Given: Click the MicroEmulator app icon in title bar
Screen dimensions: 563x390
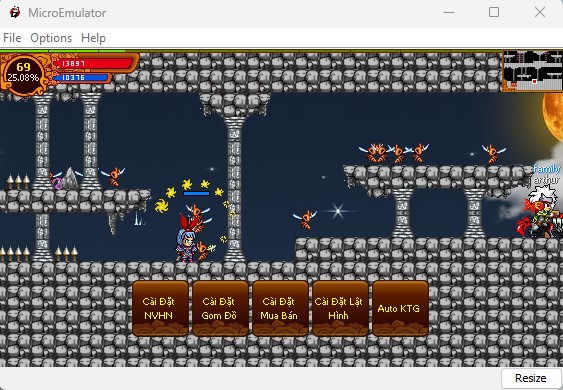Looking at the screenshot, I should (x=15, y=13).
